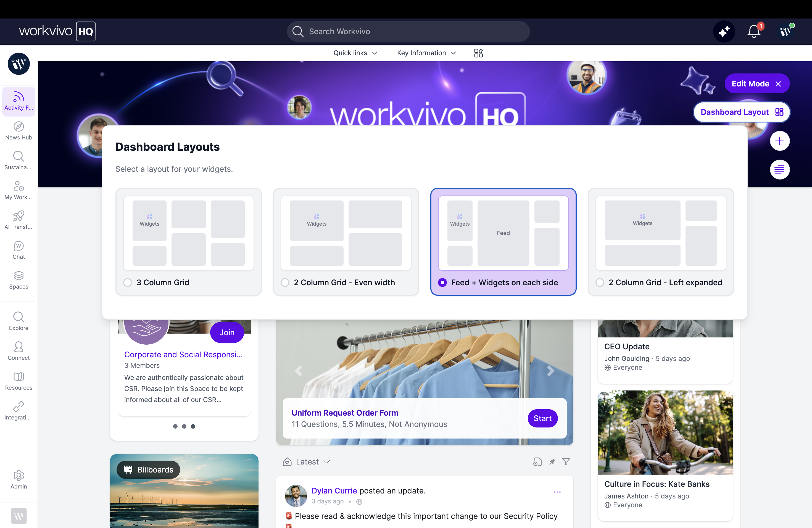The image size is (812, 528).
Task: Click the Kate Banks article photo
Action: click(x=665, y=432)
